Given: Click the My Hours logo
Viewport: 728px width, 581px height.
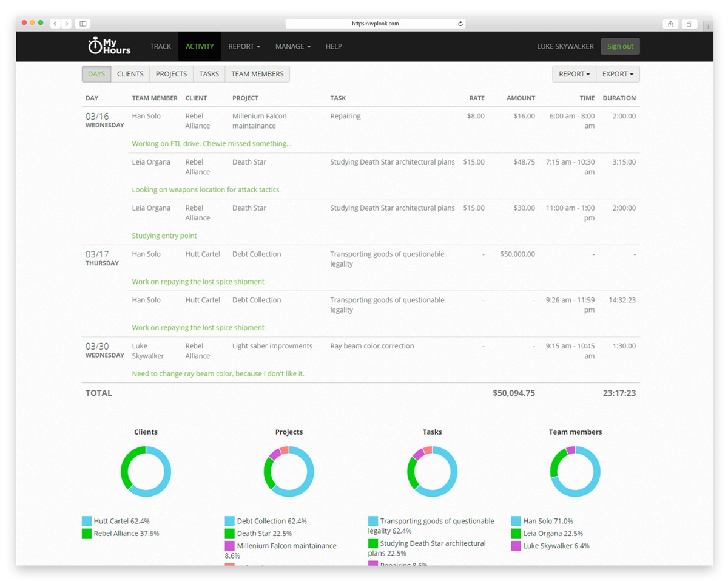Looking at the screenshot, I should pyautogui.click(x=110, y=46).
